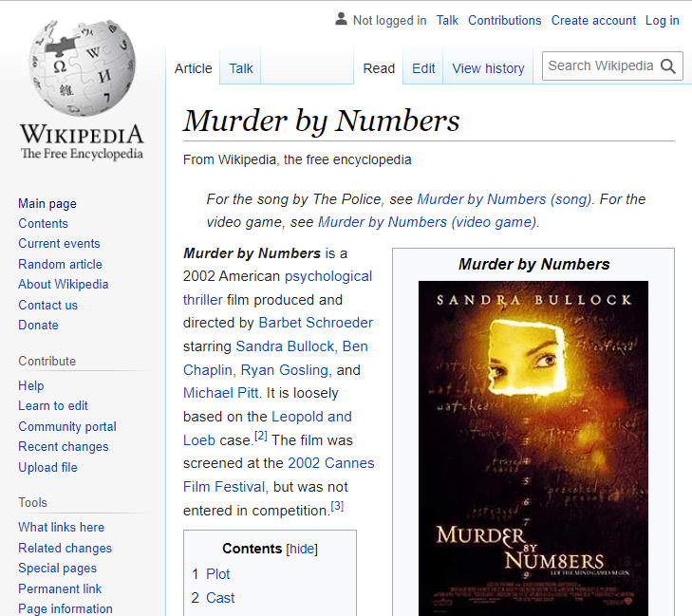692x616 pixels.
Task: Click the search magnifying glass icon
Action: pyautogui.click(x=668, y=66)
